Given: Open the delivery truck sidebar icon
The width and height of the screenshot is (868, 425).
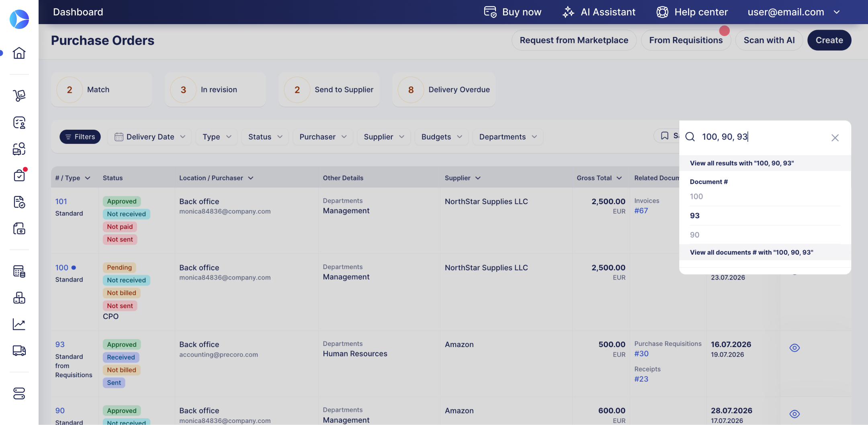Looking at the screenshot, I should pyautogui.click(x=19, y=351).
